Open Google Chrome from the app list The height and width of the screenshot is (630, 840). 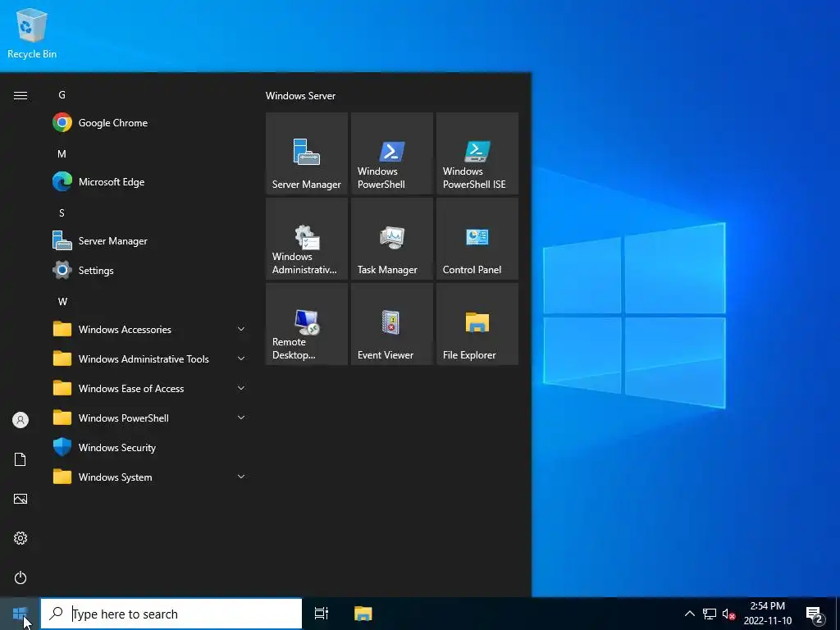point(148,123)
